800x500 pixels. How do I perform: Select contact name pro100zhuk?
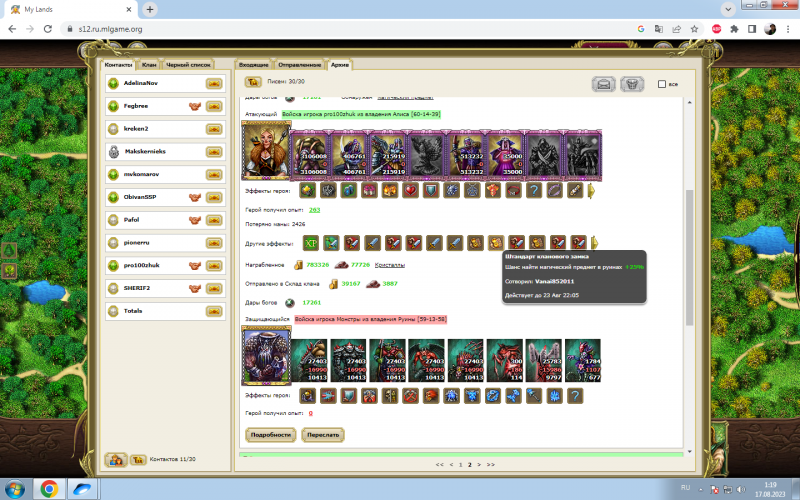tap(141, 265)
